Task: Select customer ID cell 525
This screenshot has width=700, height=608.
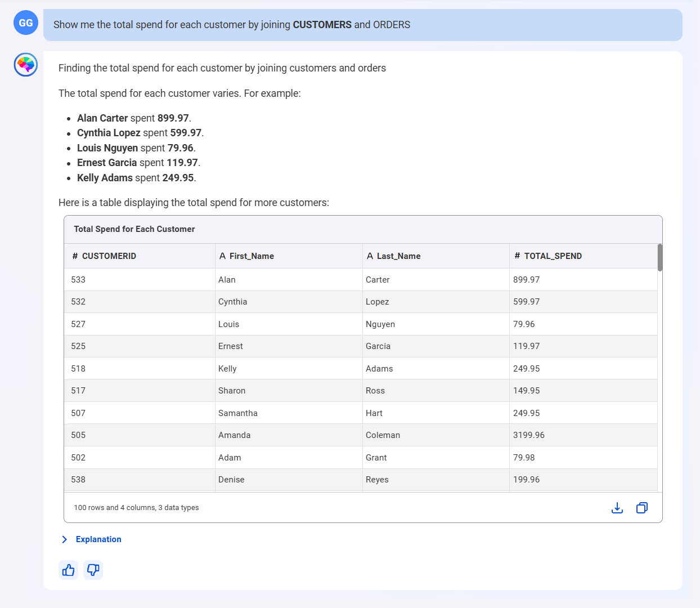Action: click(x=140, y=346)
